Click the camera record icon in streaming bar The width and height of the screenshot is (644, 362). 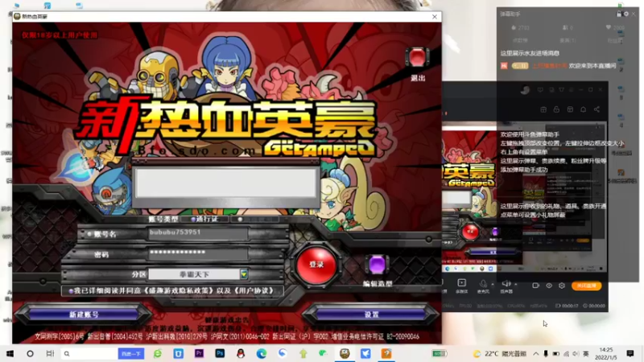coord(535,286)
